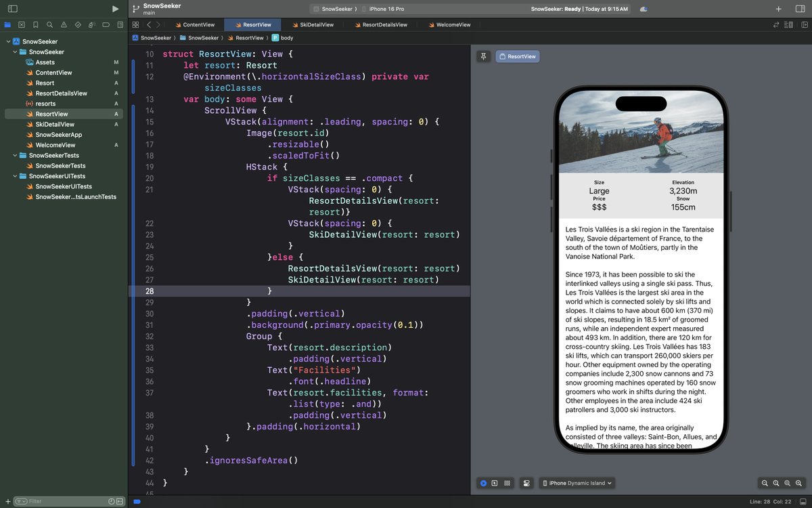Collapse the SnowSeekerUITests group
Image resolution: width=812 pixels, height=508 pixels.
coord(15,176)
